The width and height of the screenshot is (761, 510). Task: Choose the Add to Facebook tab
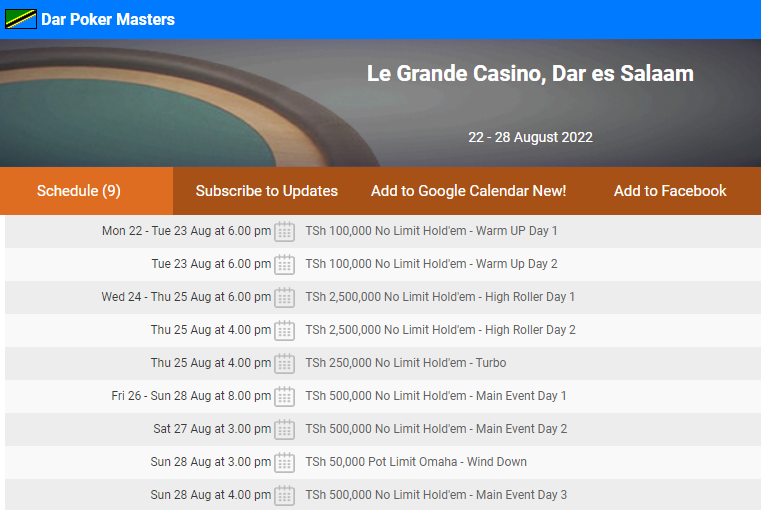[670, 191]
